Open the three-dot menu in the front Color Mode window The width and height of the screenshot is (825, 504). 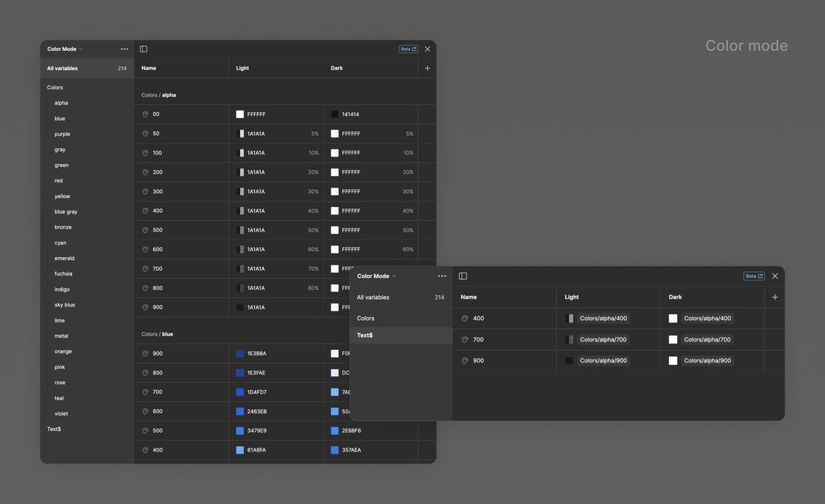coord(442,276)
